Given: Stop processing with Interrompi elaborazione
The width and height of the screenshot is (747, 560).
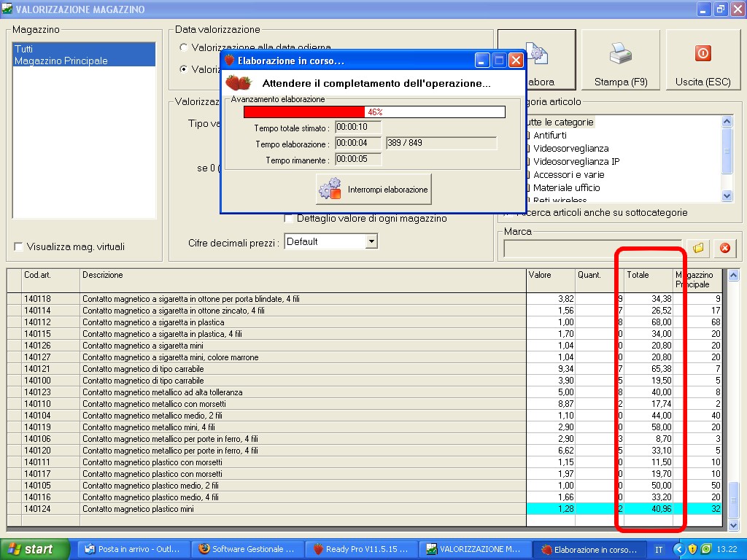Looking at the screenshot, I should click(373, 190).
